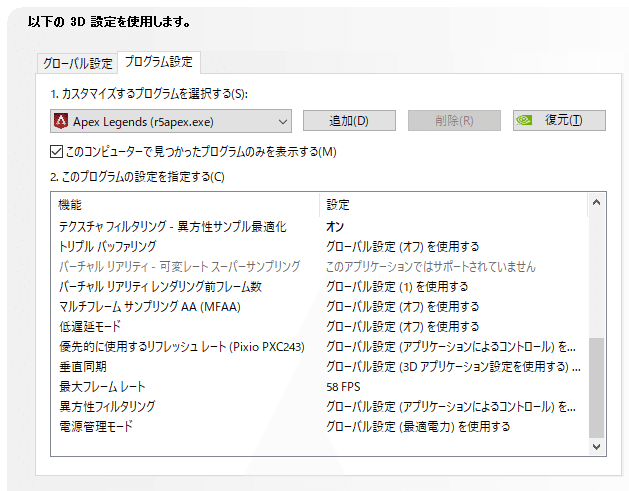This screenshot has height=491, width=629.
Task: Toggle このコンピューターで見つかったプログラムのみを表示する checkbox
Action: [56, 152]
